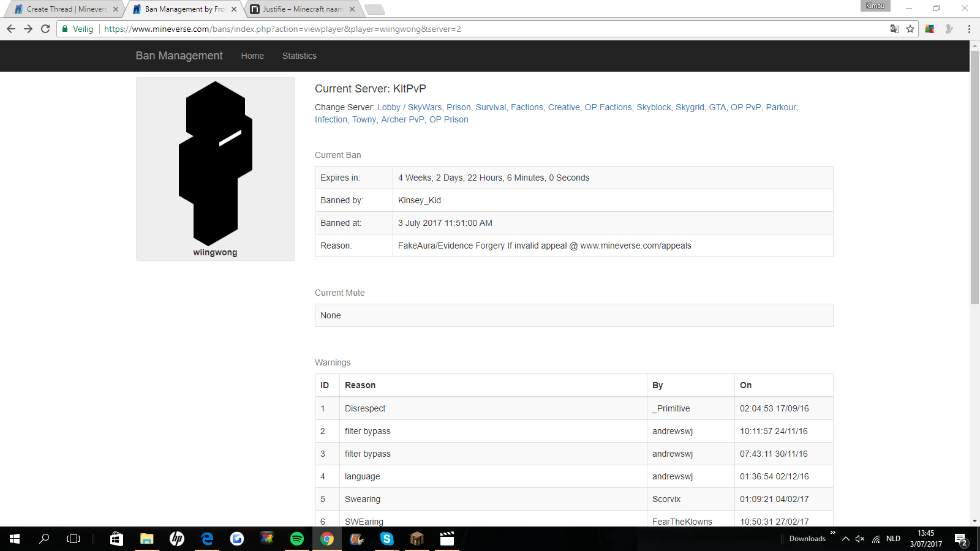Launch the Windows Store from the taskbar
Screen dimensions: 980x551
pos(116,539)
